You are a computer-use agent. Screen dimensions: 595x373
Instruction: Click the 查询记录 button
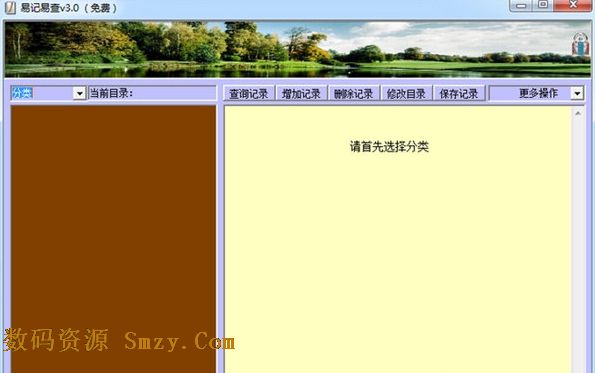tap(249, 94)
